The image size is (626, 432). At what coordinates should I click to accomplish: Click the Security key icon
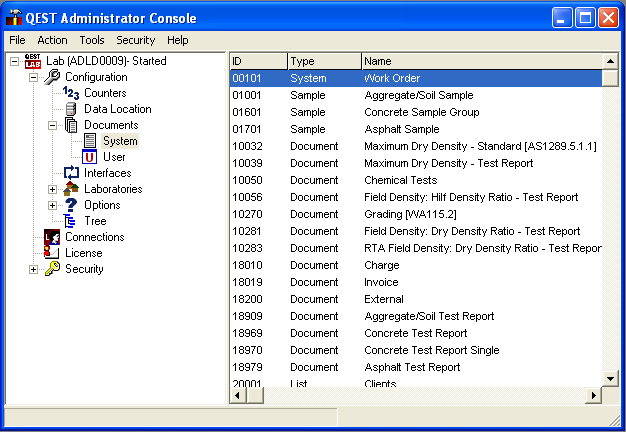point(52,269)
